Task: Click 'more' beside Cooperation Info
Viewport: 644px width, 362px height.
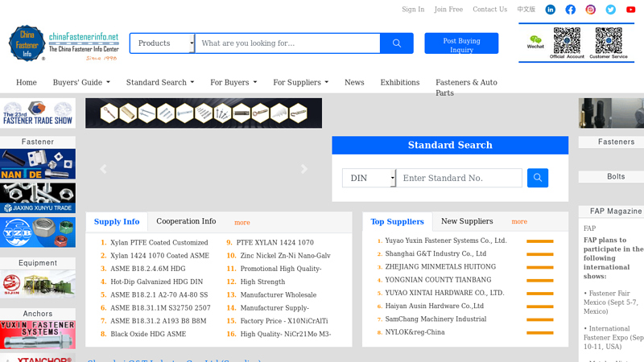Action: (242, 223)
